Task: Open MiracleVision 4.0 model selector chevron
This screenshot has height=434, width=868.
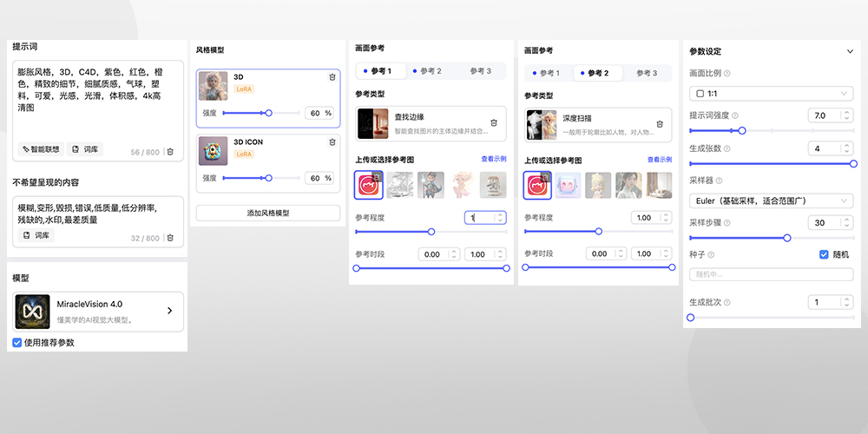Action: (x=169, y=311)
